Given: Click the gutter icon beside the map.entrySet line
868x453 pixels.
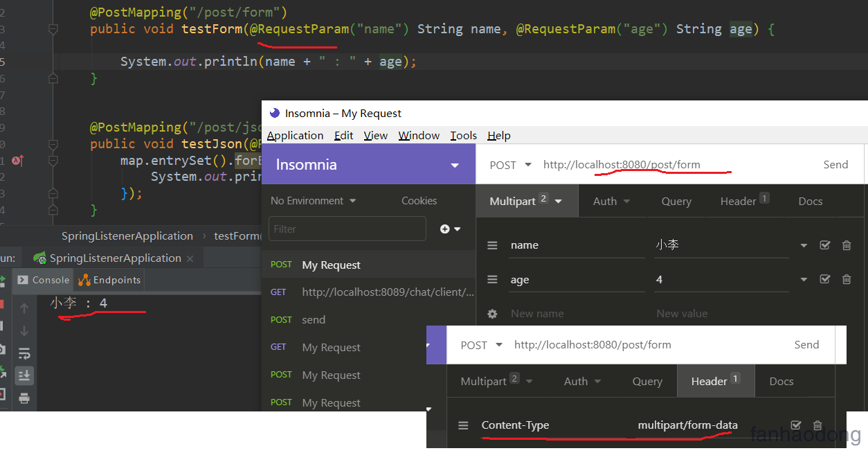Looking at the screenshot, I should pos(18,160).
